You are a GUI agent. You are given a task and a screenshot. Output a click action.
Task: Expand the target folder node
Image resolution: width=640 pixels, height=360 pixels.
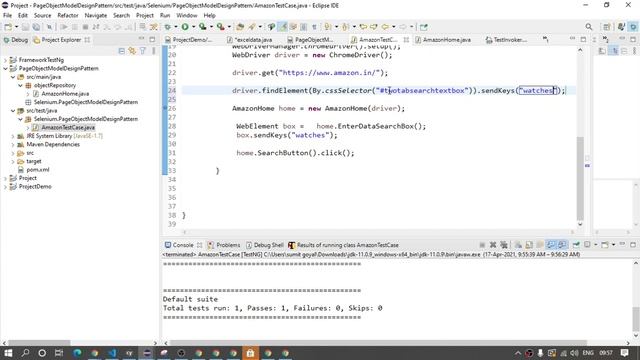tap(13, 162)
